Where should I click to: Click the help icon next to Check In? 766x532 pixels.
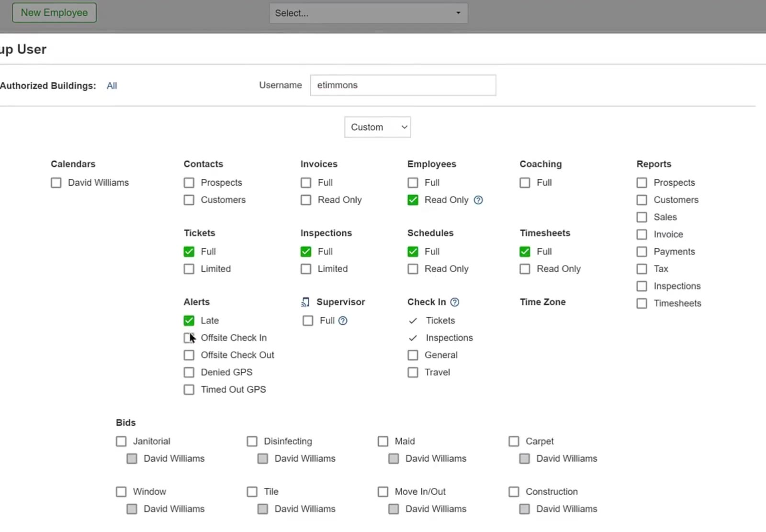click(455, 302)
